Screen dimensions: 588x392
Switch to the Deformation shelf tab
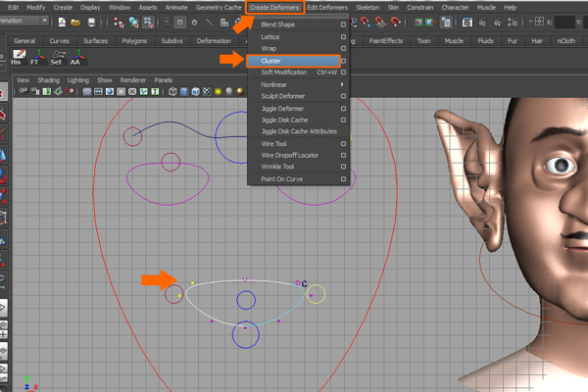pos(214,41)
